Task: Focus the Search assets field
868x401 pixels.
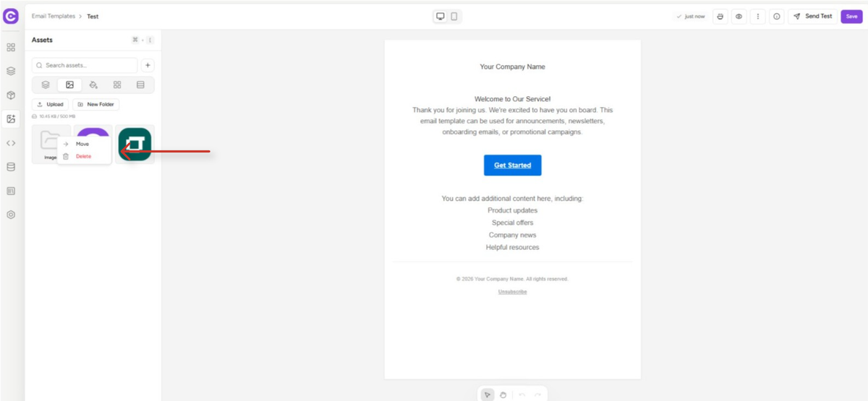Action: [x=85, y=65]
